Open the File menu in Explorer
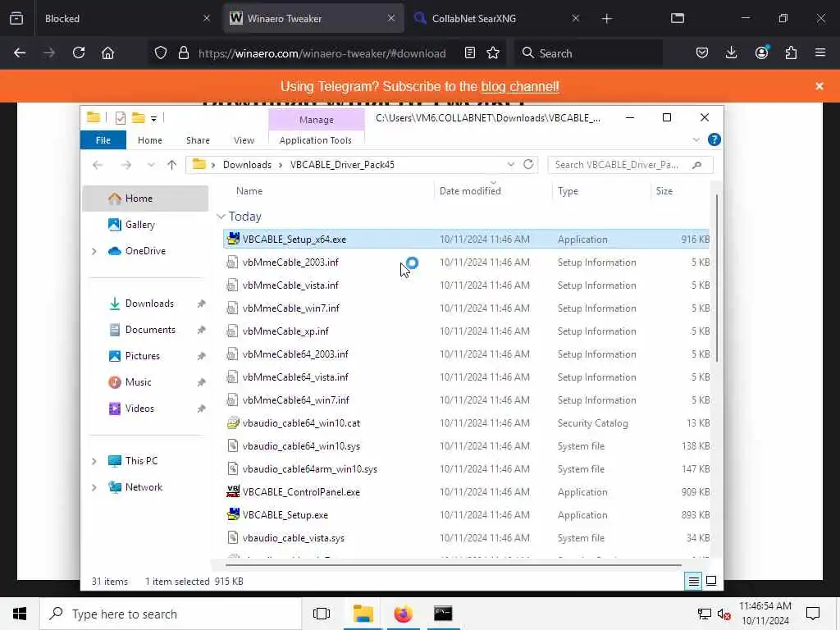Image resolution: width=840 pixels, height=630 pixels. (103, 139)
